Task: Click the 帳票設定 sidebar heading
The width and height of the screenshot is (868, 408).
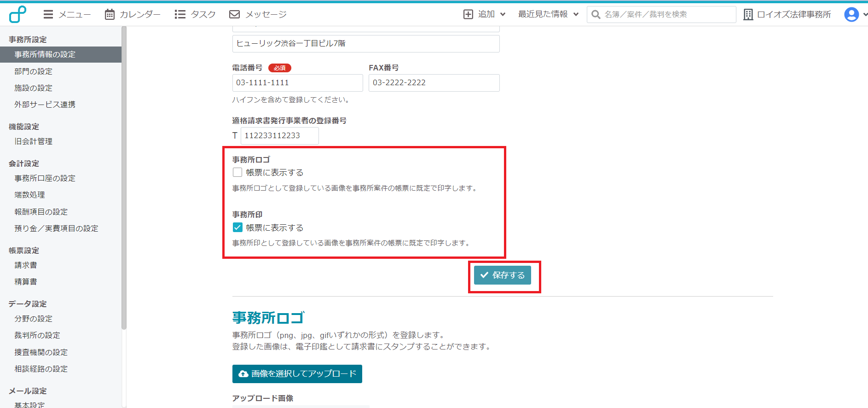Action: [24, 251]
